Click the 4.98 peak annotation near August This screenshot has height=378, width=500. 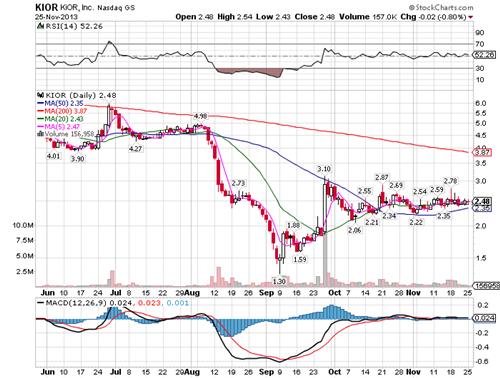coord(200,116)
